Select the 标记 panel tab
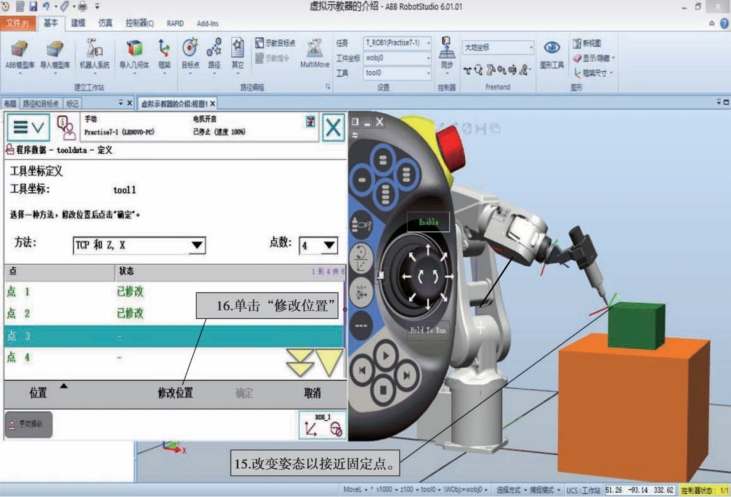 pos(72,104)
